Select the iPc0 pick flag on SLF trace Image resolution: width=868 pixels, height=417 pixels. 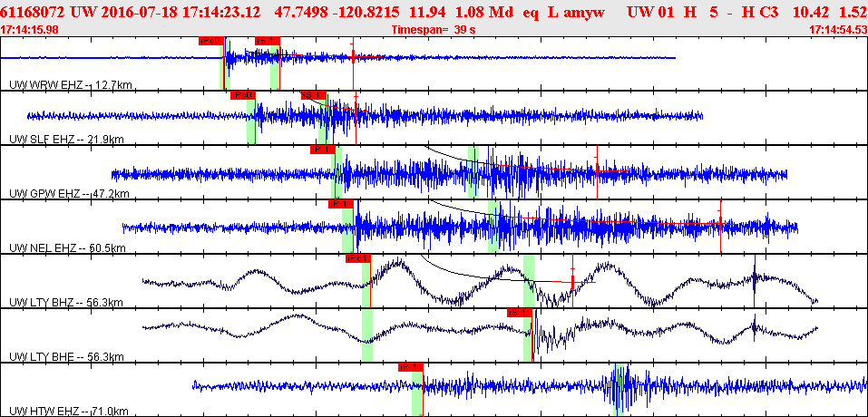[x=243, y=95]
